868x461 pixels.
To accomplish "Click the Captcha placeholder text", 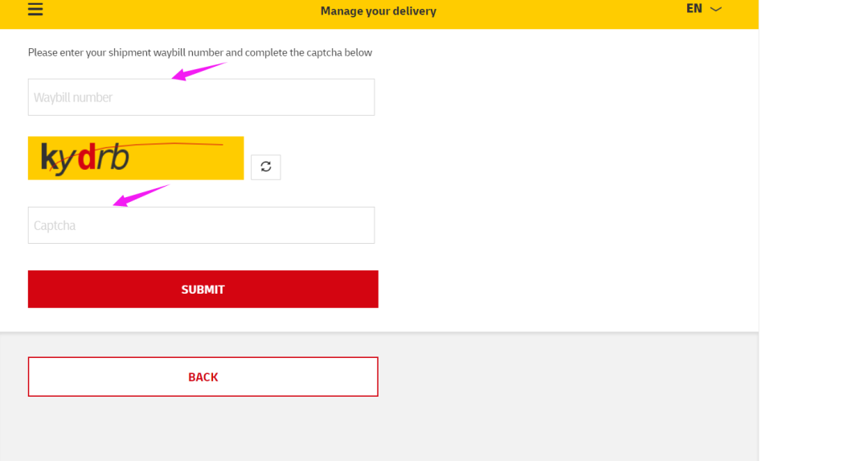I will click(x=55, y=225).
